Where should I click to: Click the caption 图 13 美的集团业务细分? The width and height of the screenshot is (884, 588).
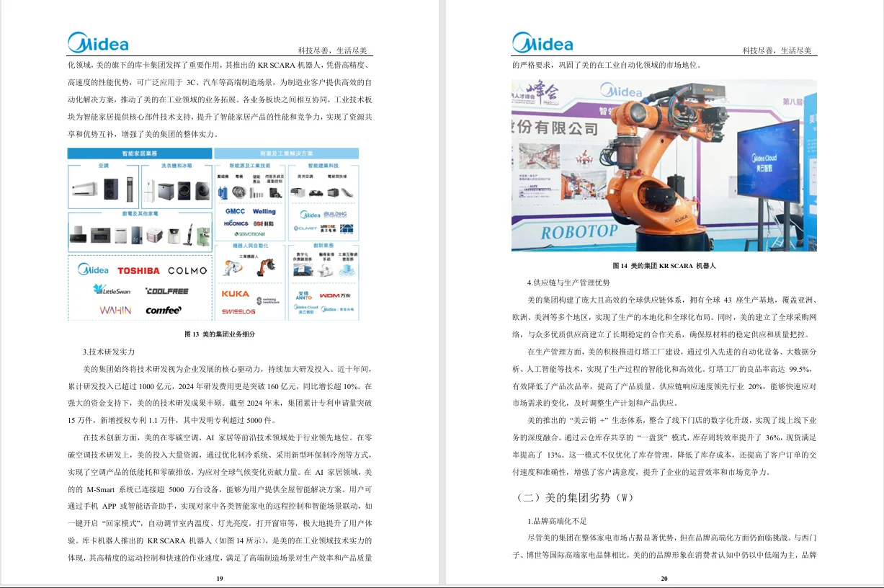pos(220,334)
